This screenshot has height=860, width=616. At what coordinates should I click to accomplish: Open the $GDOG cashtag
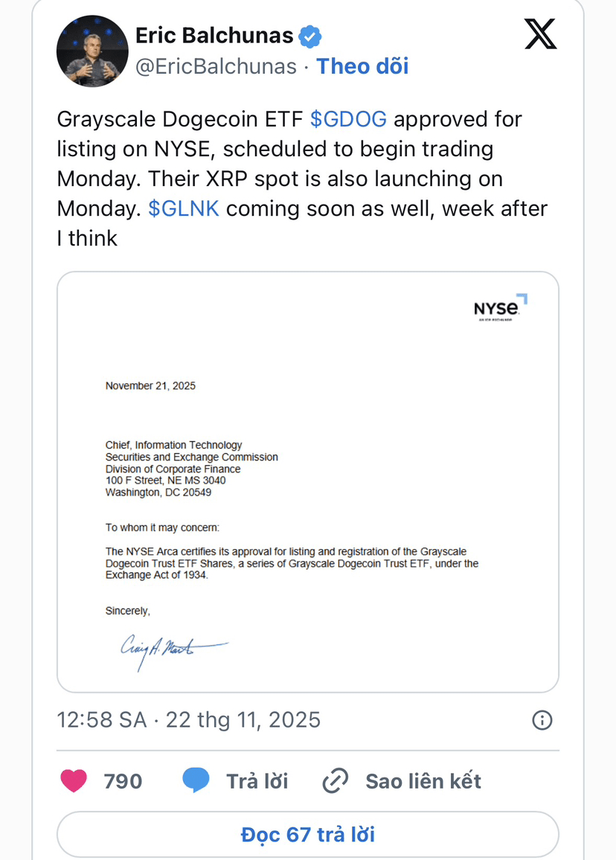[348, 119]
